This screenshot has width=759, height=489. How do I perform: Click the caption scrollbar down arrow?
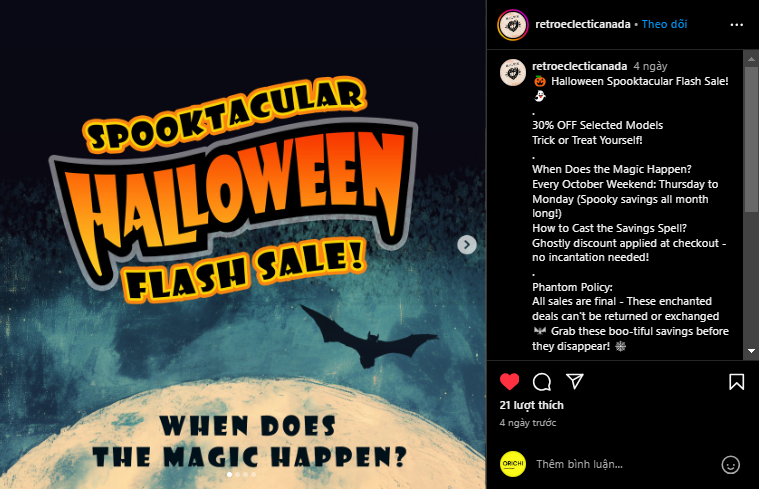751,351
